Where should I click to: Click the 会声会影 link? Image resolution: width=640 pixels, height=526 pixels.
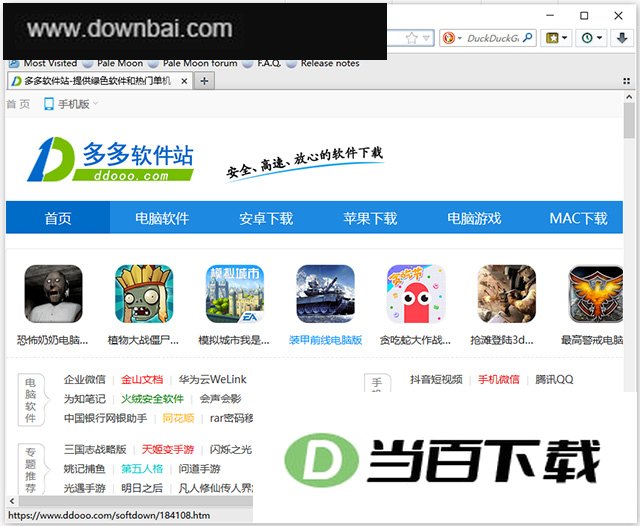coord(220,399)
